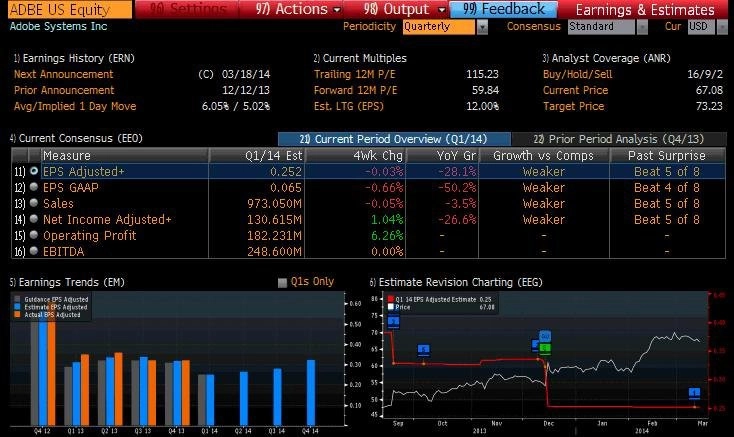Open Current Consensus (EEO) link
The width and height of the screenshot is (734, 437).
(x=76, y=138)
